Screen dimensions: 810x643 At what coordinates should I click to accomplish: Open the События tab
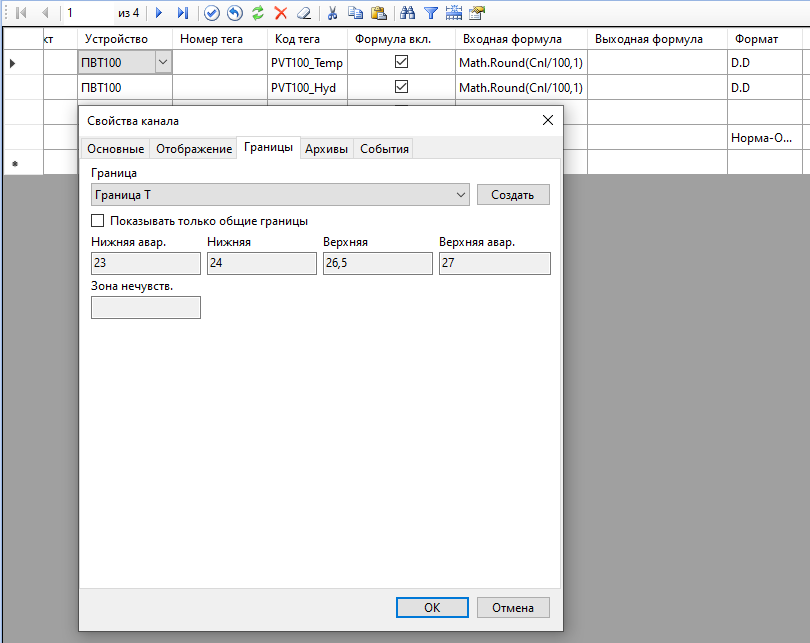(x=384, y=149)
